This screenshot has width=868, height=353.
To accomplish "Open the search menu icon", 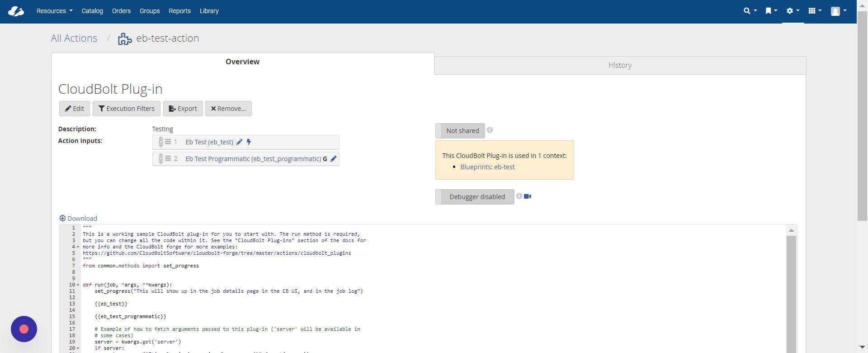I will 750,11.
